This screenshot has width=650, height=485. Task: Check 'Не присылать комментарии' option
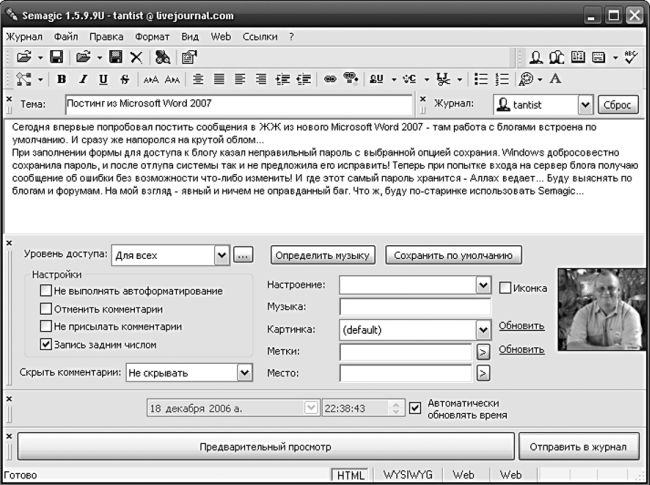tap(46, 326)
